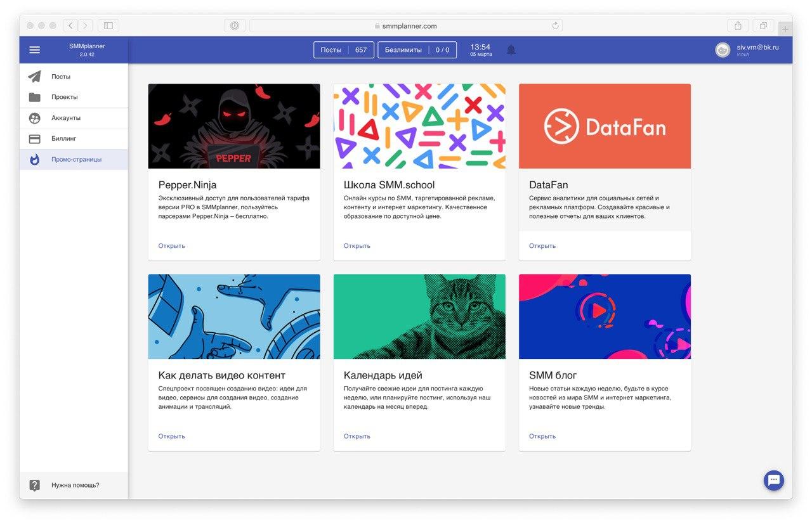Image resolution: width=812 pixels, height=523 pixels.
Task: Open the notifications bell
Action: pos(511,50)
